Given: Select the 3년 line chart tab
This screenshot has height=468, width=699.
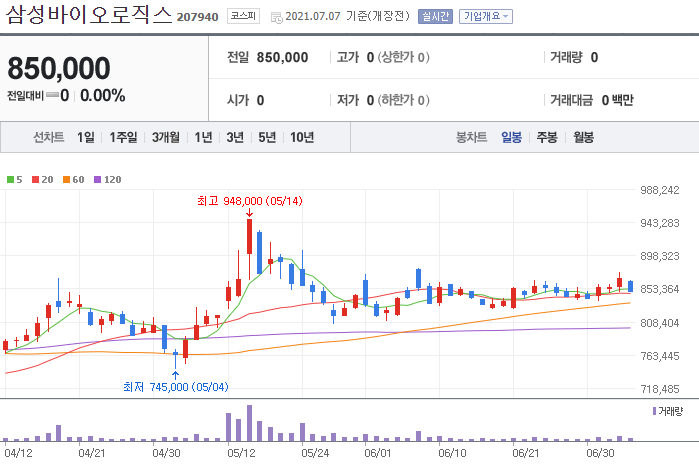Looking at the screenshot, I should (x=235, y=137).
